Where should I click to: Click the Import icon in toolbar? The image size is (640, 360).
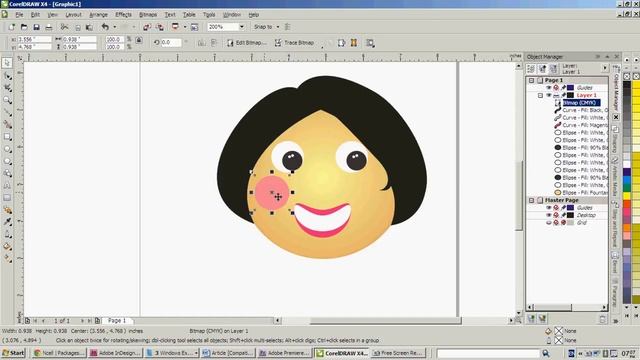pyautogui.click(x=147, y=27)
